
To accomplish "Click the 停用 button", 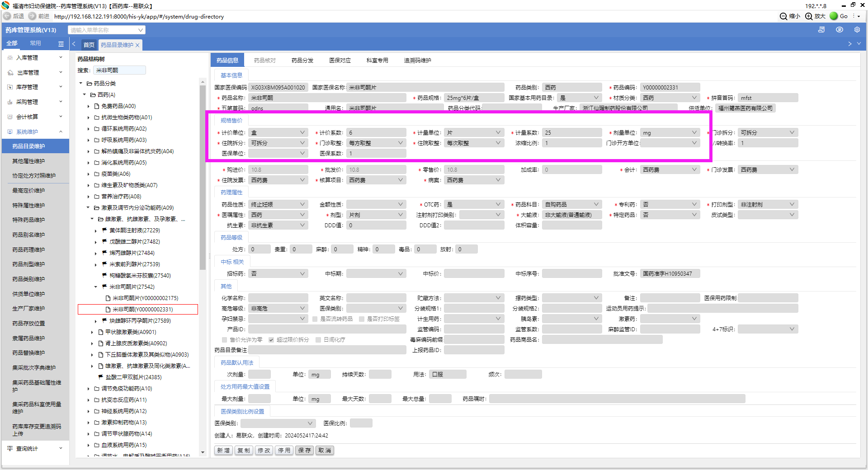I will [284, 451].
